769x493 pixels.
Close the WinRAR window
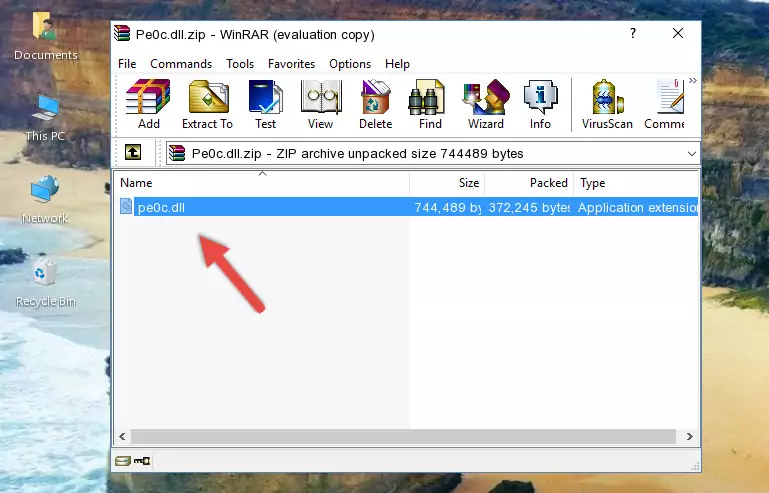[678, 33]
